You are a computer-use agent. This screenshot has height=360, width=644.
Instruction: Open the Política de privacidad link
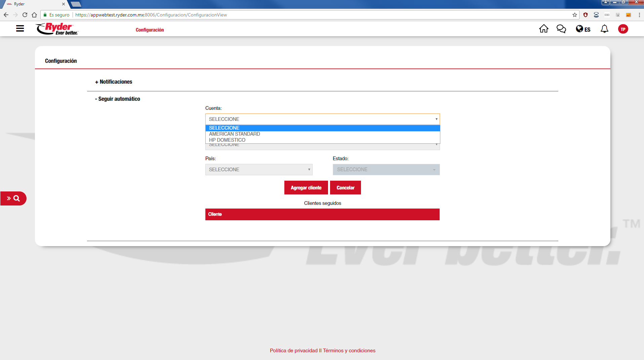pyautogui.click(x=293, y=351)
